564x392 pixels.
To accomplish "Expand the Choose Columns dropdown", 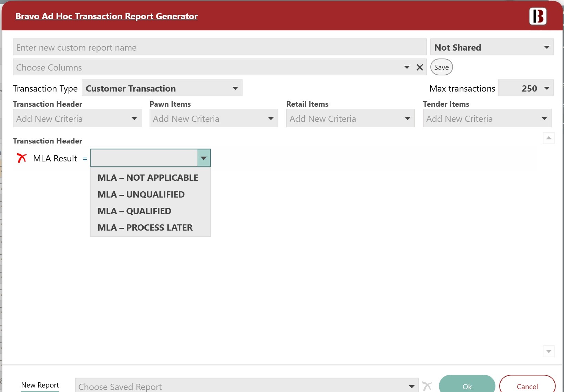I will point(407,67).
